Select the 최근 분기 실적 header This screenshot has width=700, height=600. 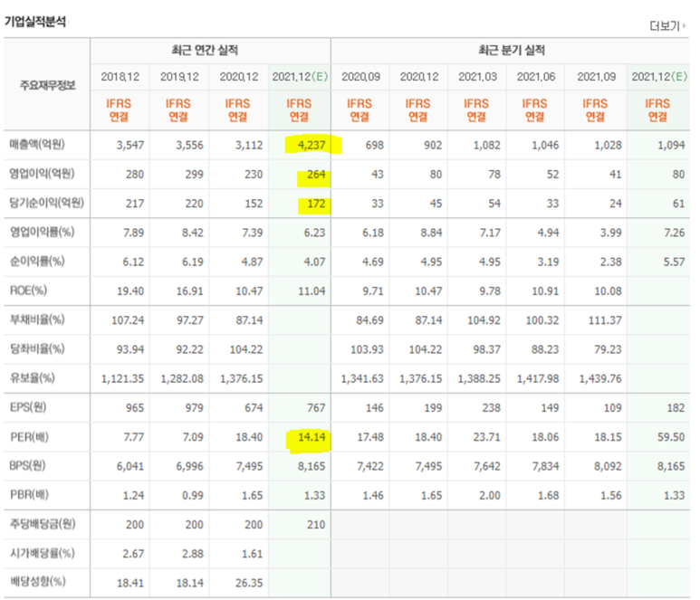point(512,50)
